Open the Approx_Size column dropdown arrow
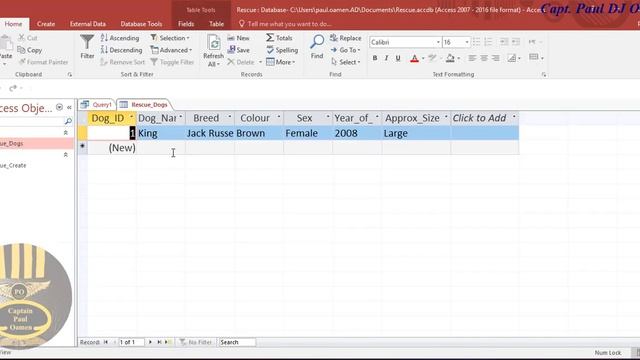 tap(446, 117)
